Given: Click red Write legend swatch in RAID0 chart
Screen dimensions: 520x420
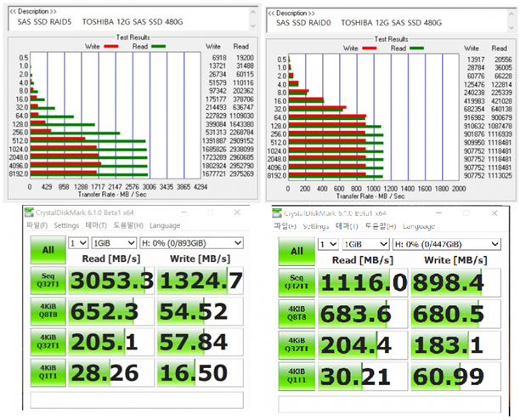Looking at the screenshot, I should click(370, 48).
